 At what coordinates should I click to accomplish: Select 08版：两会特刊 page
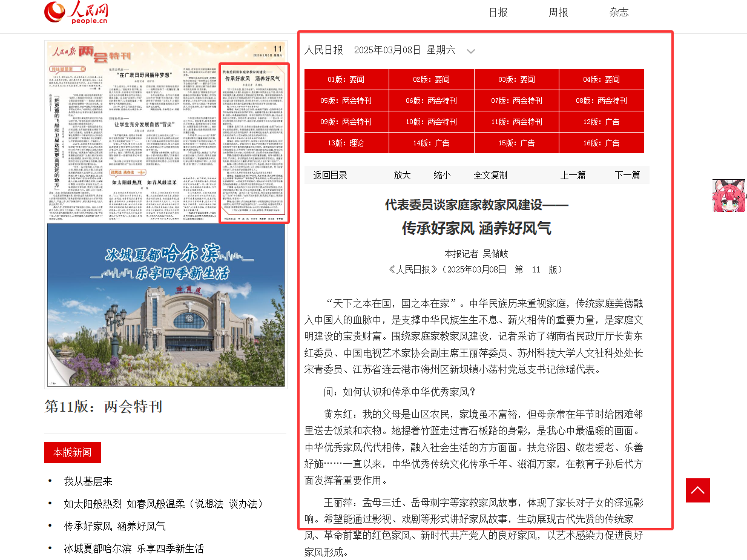(602, 100)
